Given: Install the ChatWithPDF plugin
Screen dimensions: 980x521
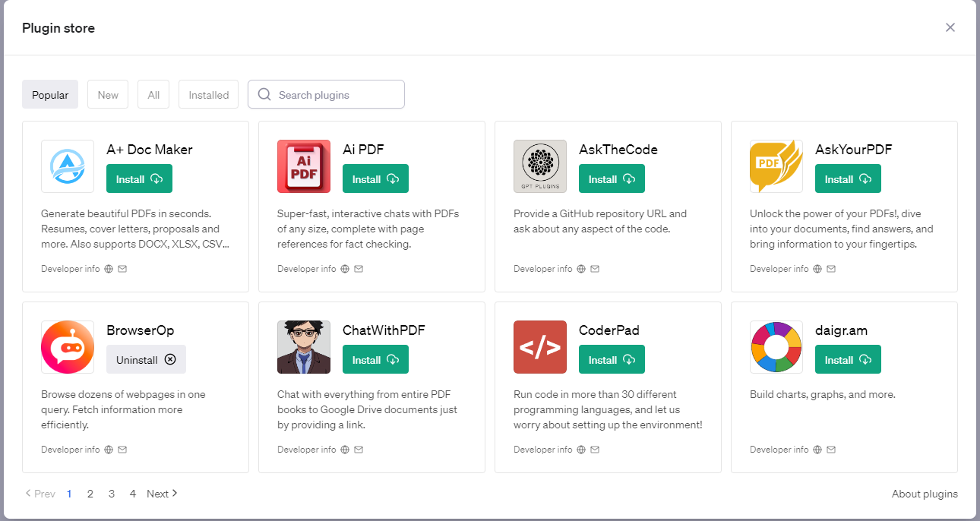Looking at the screenshot, I should point(375,360).
